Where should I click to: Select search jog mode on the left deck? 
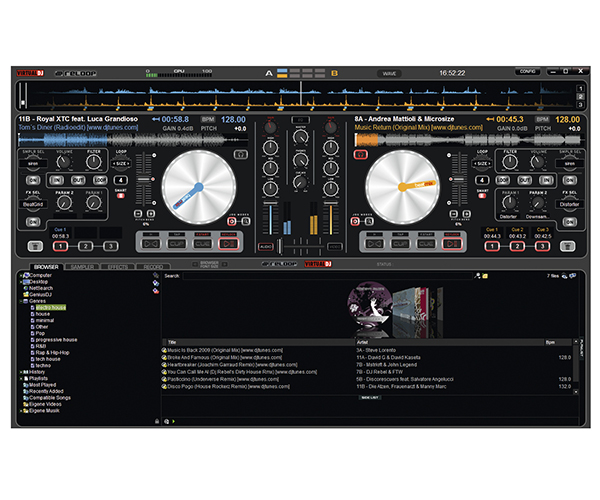pos(246,221)
